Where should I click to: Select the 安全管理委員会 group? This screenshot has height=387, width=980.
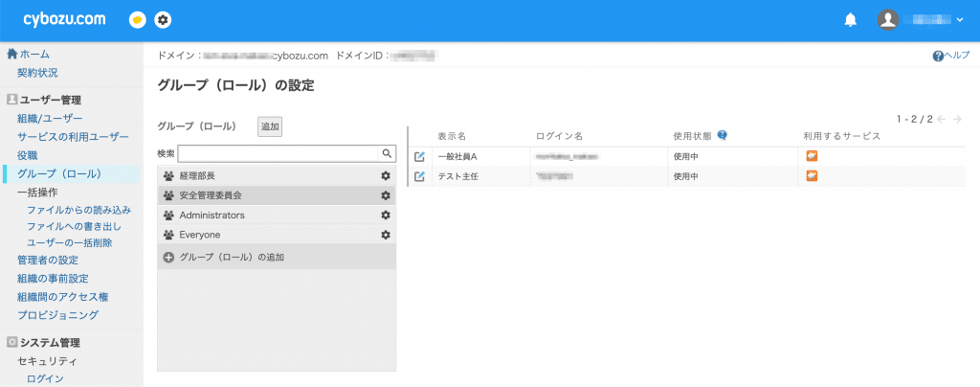click(277, 195)
